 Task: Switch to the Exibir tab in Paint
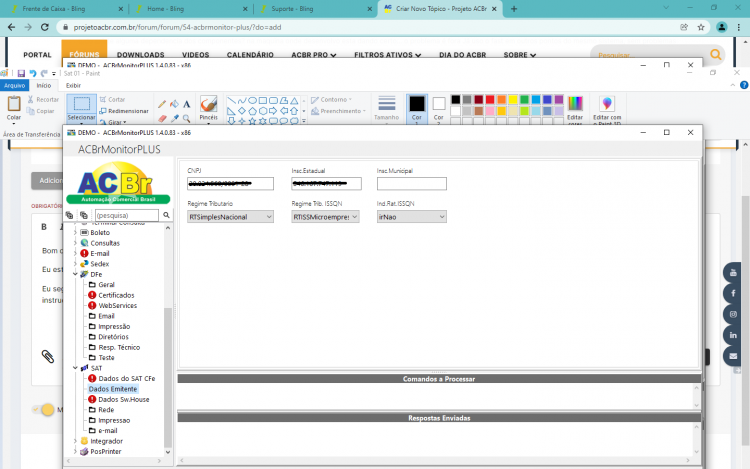pyautogui.click(x=73, y=85)
